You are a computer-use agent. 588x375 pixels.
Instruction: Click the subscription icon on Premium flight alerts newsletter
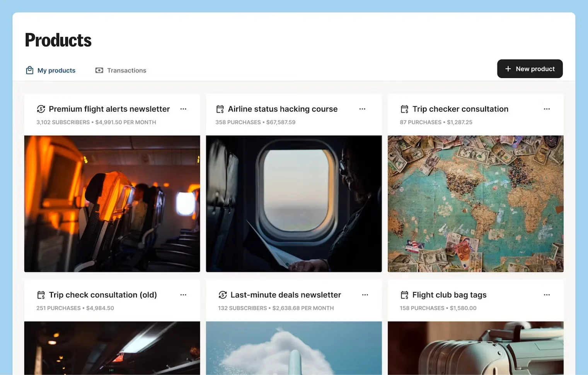pos(41,109)
